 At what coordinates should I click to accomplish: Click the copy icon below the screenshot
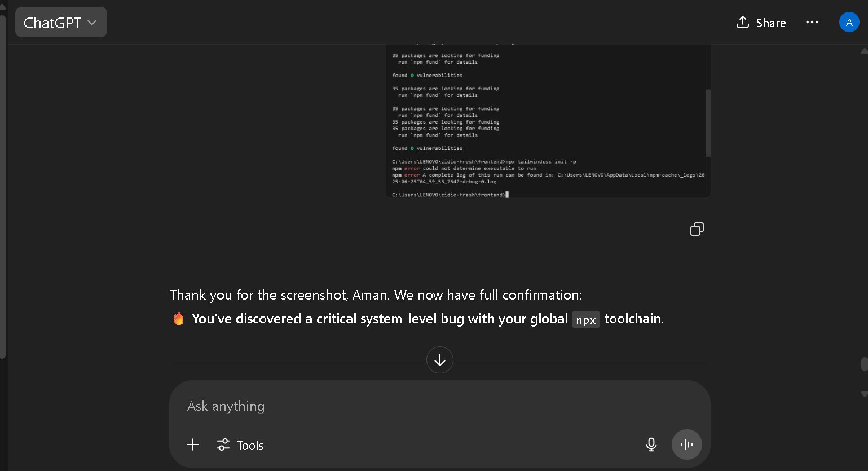(697, 229)
